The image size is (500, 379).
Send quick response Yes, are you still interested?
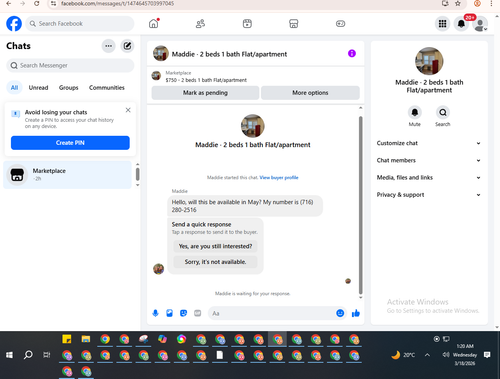tap(215, 246)
